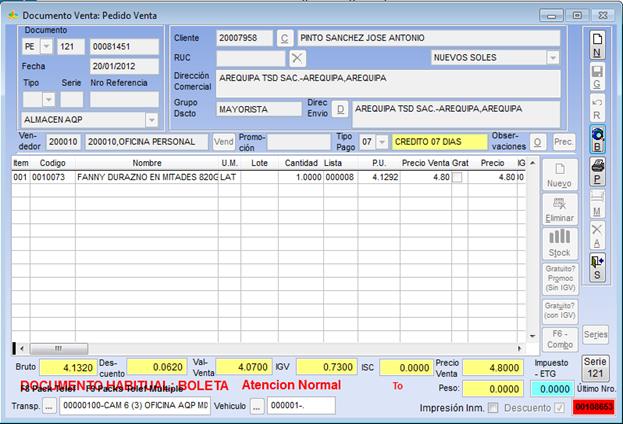Enable the Impresión Inm. checkbox
This screenshot has width=623, height=424.
coord(493,408)
